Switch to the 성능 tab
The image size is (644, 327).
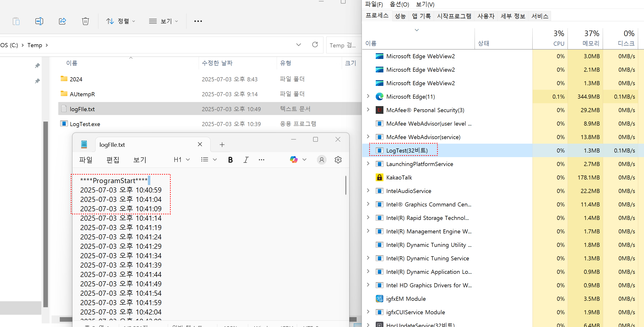point(400,16)
